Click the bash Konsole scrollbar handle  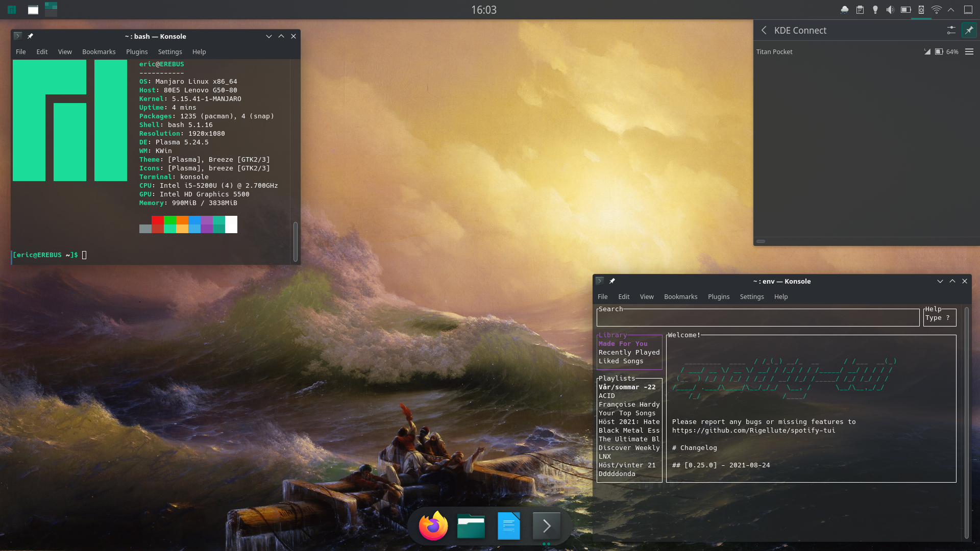point(296,241)
